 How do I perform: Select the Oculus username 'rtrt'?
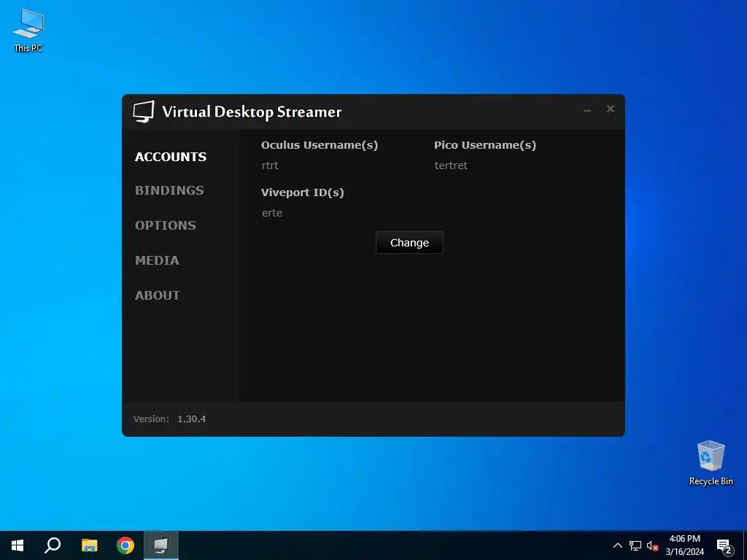270,166
